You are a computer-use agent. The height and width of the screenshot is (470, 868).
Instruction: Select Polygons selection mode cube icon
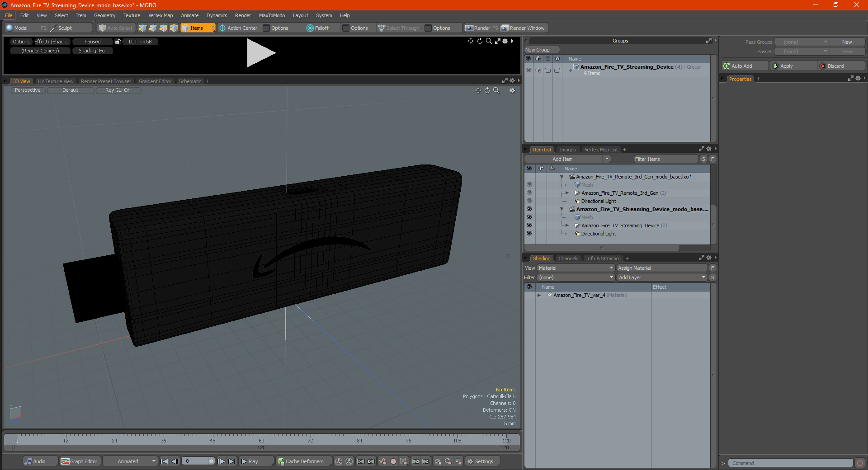click(x=163, y=28)
